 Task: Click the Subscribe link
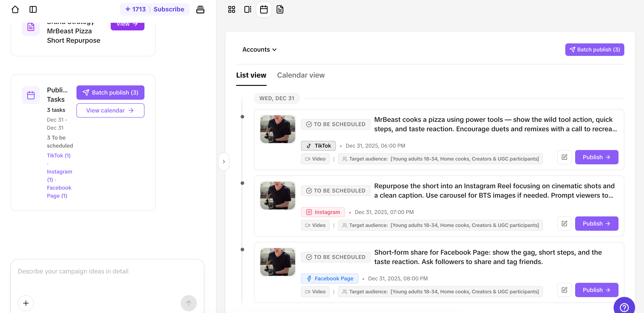[x=169, y=9]
